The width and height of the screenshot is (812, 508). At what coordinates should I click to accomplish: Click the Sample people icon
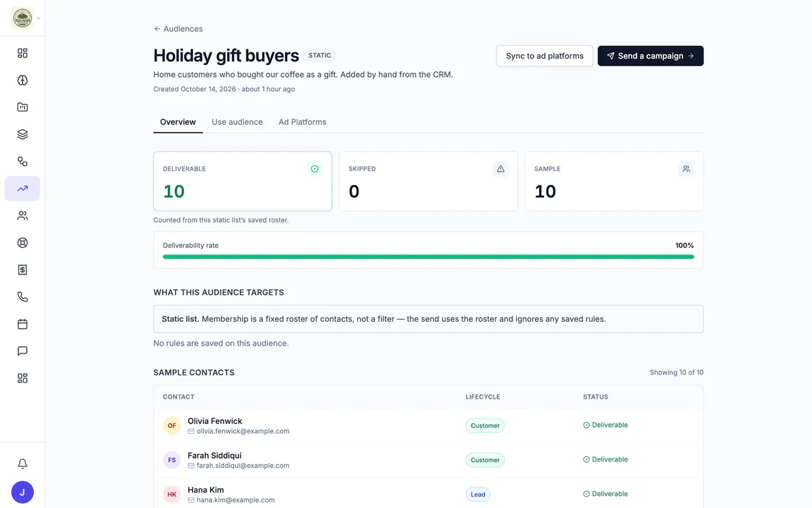686,169
